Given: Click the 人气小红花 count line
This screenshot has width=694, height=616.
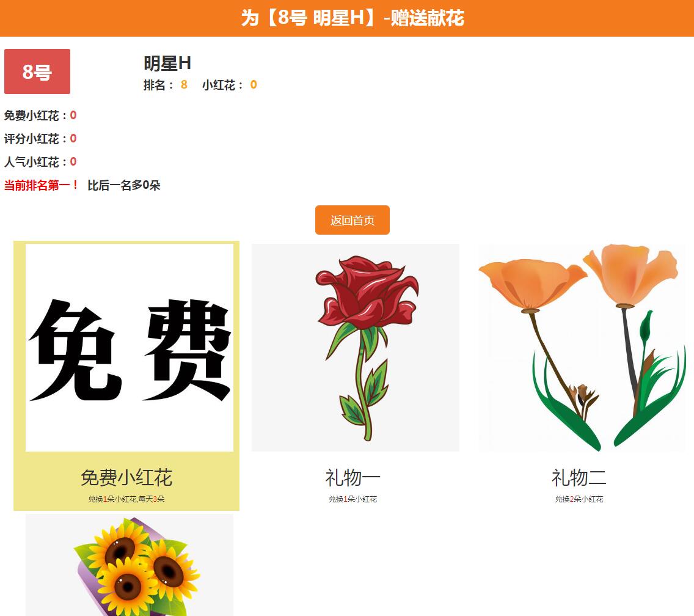Looking at the screenshot, I should [x=40, y=162].
